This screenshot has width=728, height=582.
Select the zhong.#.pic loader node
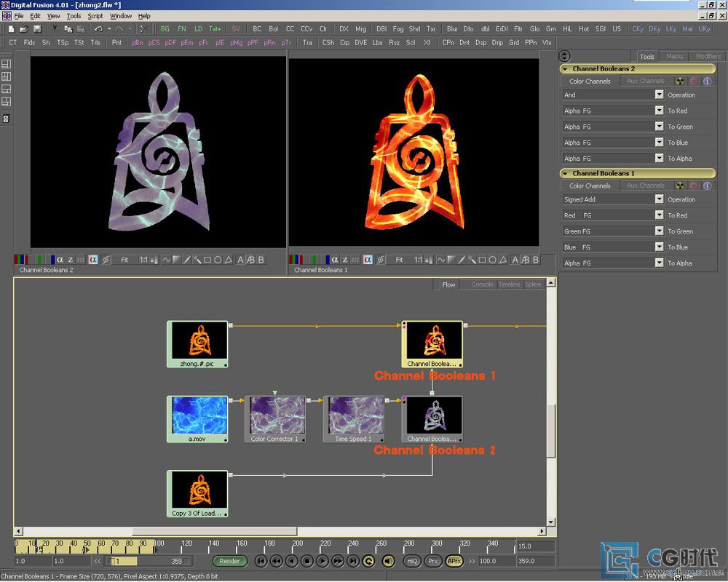pos(197,344)
